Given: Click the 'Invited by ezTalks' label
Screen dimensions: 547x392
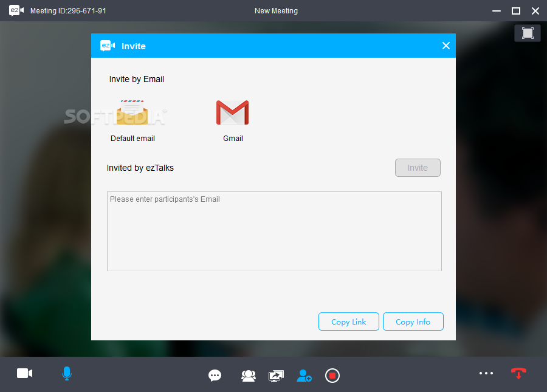Looking at the screenshot, I should pos(140,168).
